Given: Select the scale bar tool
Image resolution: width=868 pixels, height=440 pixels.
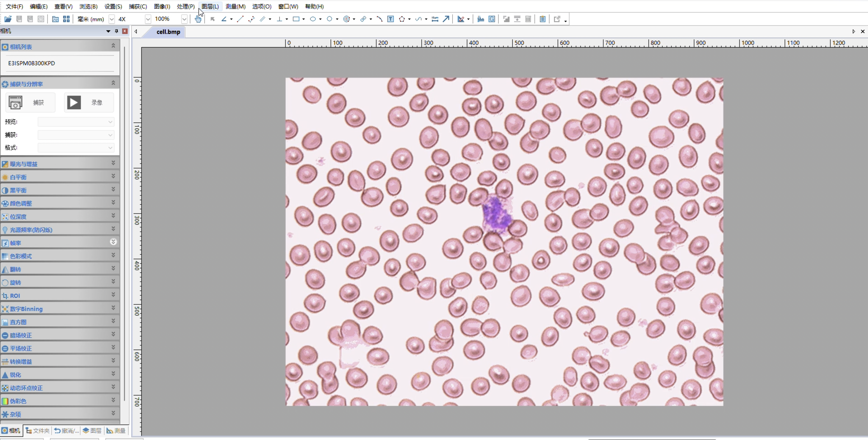Looking at the screenshot, I should (x=435, y=19).
